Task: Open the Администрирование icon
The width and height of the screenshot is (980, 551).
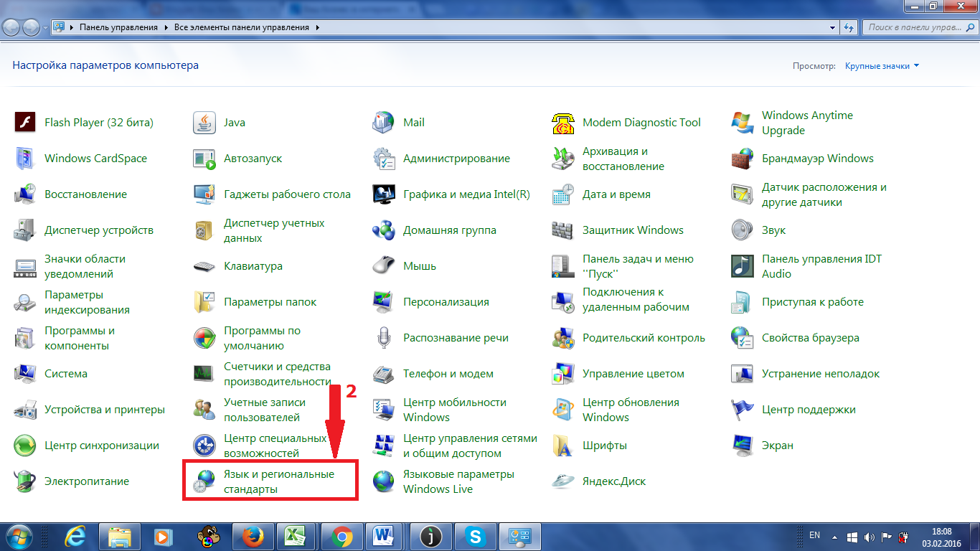Action: (384, 159)
